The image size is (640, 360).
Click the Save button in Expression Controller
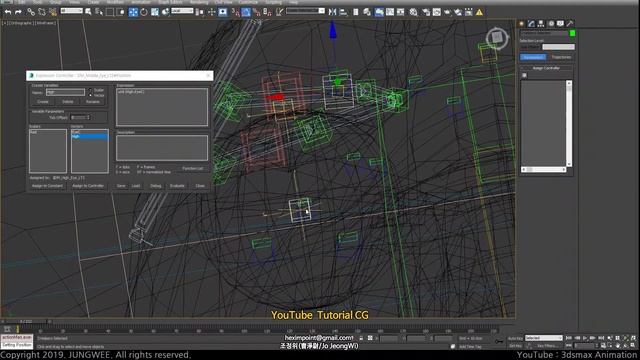(121, 186)
